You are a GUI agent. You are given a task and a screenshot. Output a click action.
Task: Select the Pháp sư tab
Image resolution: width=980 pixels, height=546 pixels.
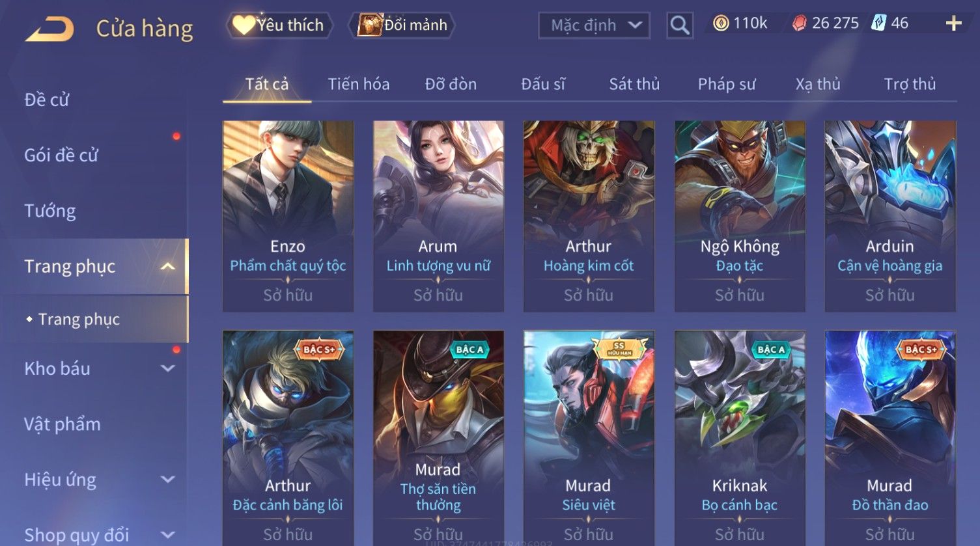click(727, 84)
